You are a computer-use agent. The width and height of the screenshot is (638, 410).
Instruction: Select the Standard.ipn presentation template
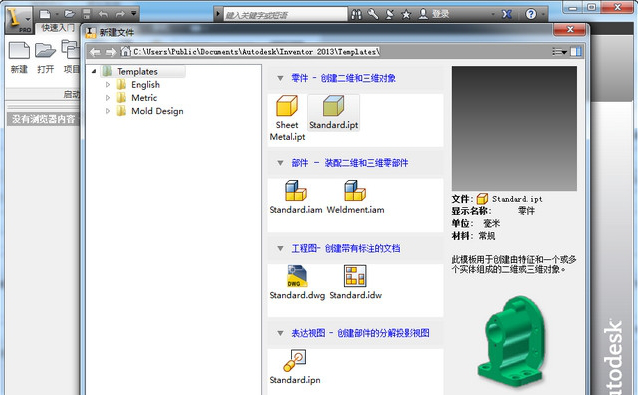tap(295, 367)
